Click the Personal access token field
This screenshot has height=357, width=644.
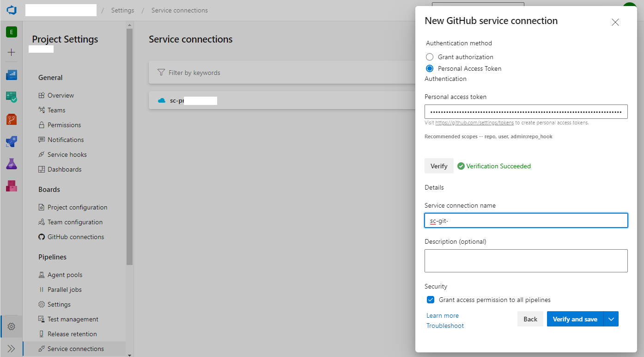[526, 112]
